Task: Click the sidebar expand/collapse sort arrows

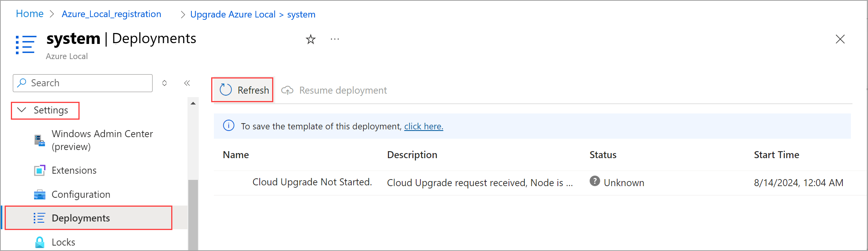Action: [165, 83]
